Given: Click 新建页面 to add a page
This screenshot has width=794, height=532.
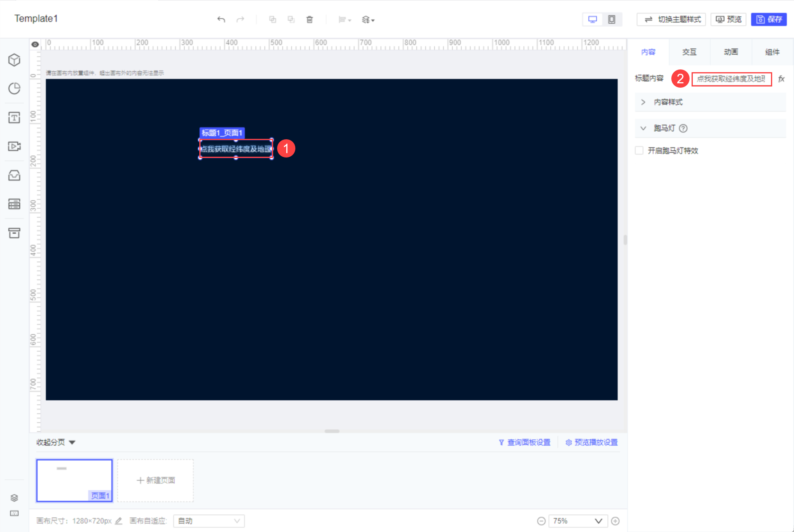Looking at the screenshot, I should pyautogui.click(x=155, y=480).
